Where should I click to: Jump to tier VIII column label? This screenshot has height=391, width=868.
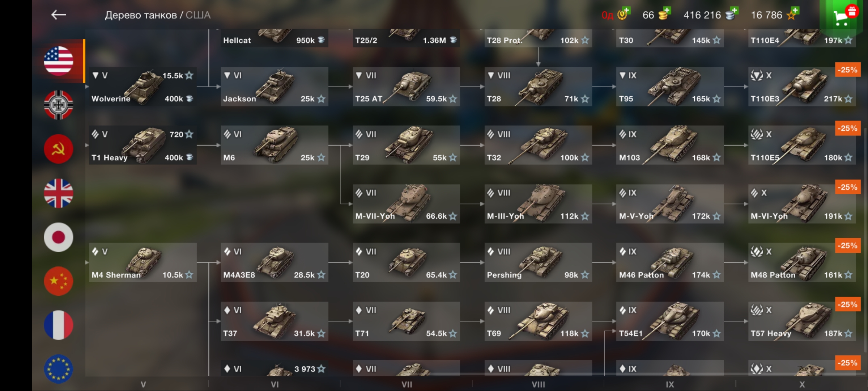click(538, 384)
